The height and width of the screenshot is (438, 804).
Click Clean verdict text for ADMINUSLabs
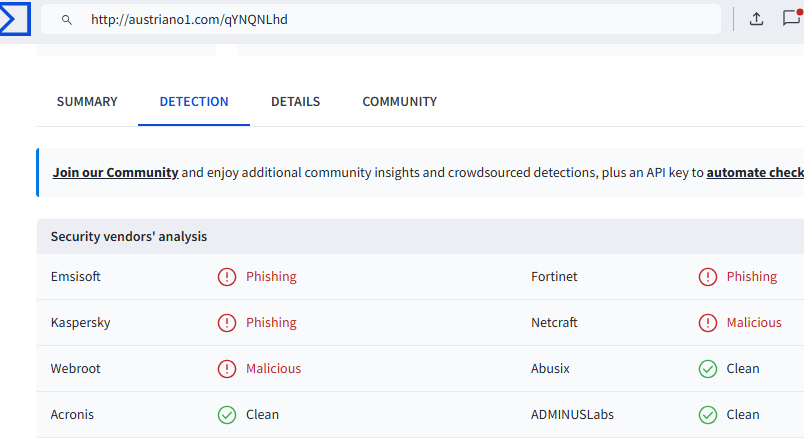point(743,414)
